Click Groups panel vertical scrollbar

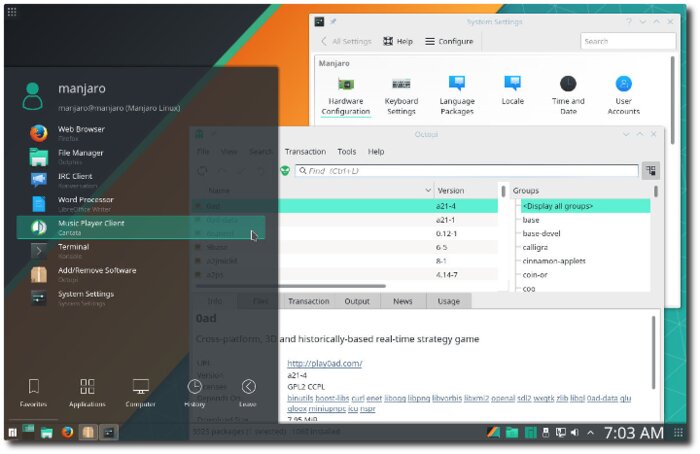click(x=655, y=192)
